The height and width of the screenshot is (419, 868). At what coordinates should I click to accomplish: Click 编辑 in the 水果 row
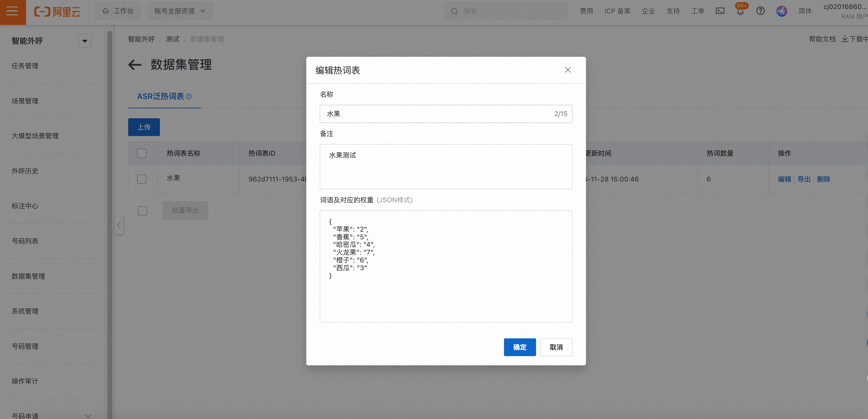784,179
